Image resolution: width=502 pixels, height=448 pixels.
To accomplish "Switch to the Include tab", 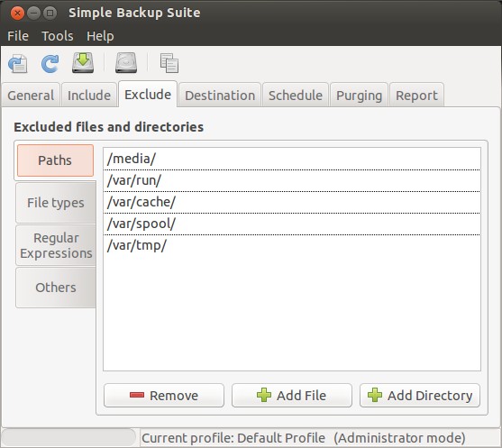I will pyautogui.click(x=89, y=96).
